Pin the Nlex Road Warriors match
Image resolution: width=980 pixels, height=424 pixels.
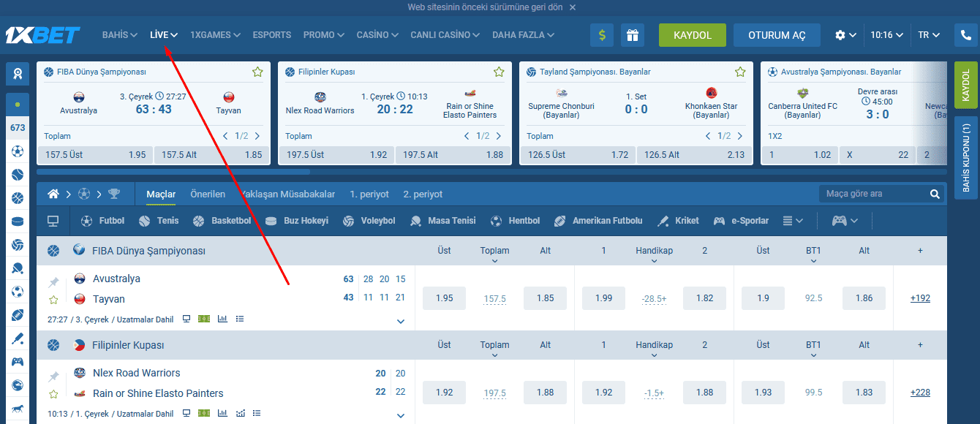pos(53,376)
